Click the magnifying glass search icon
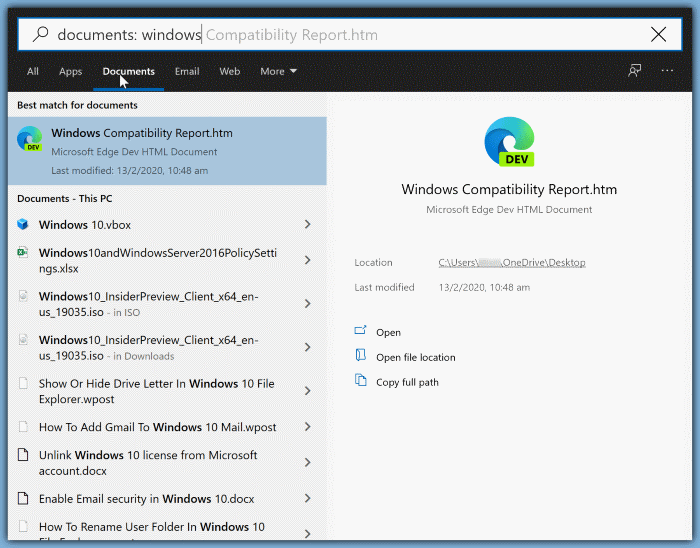The height and width of the screenshot is (548, 700). (x=41, y=34)
